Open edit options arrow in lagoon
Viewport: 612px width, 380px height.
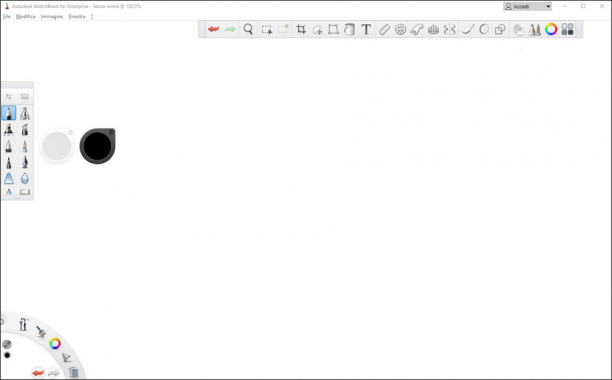point(66,357)
